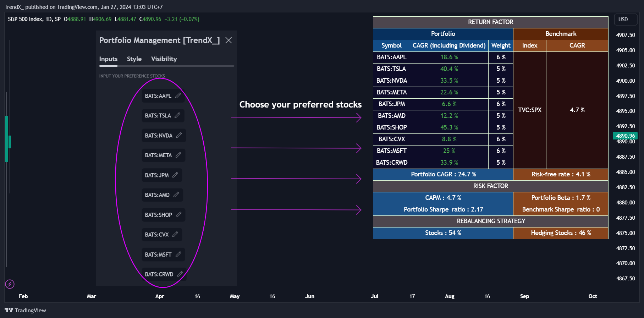Click the Hedging Stocks : 46 % cell

(561, 233)
